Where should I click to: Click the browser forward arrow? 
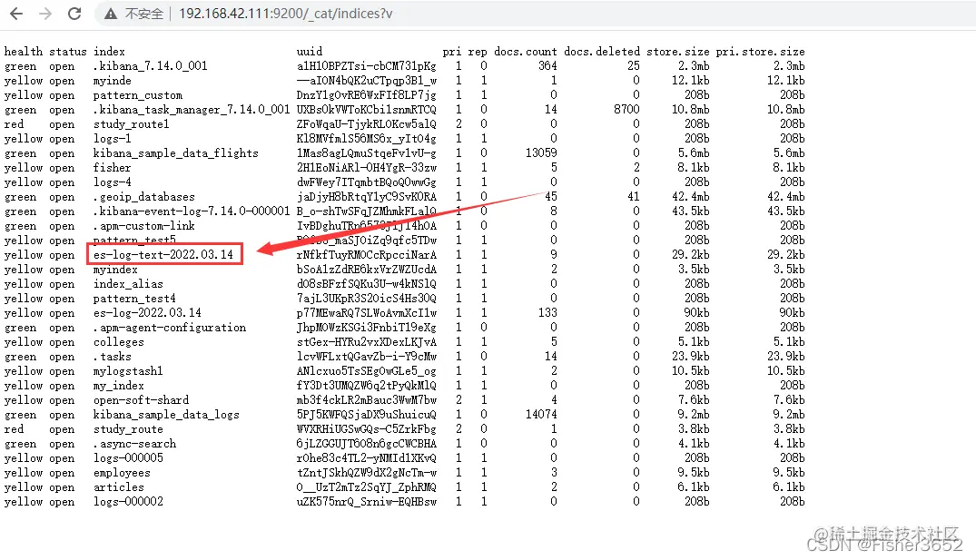point(45,14)
